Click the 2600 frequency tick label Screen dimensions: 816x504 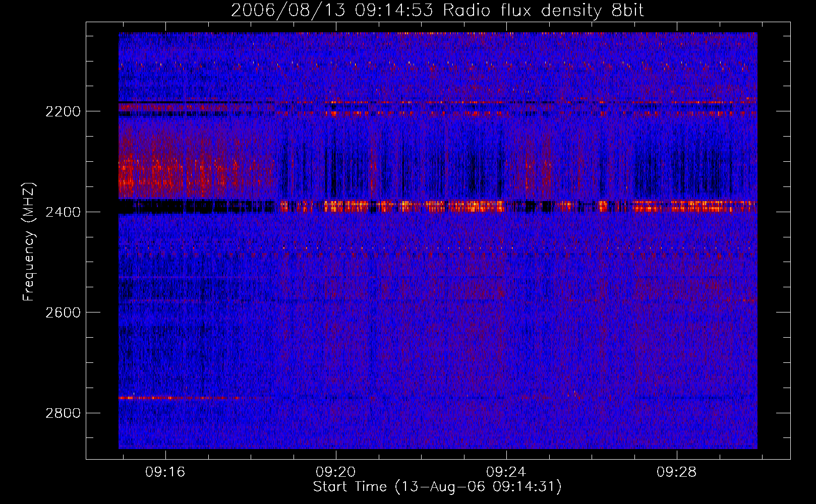63,312
